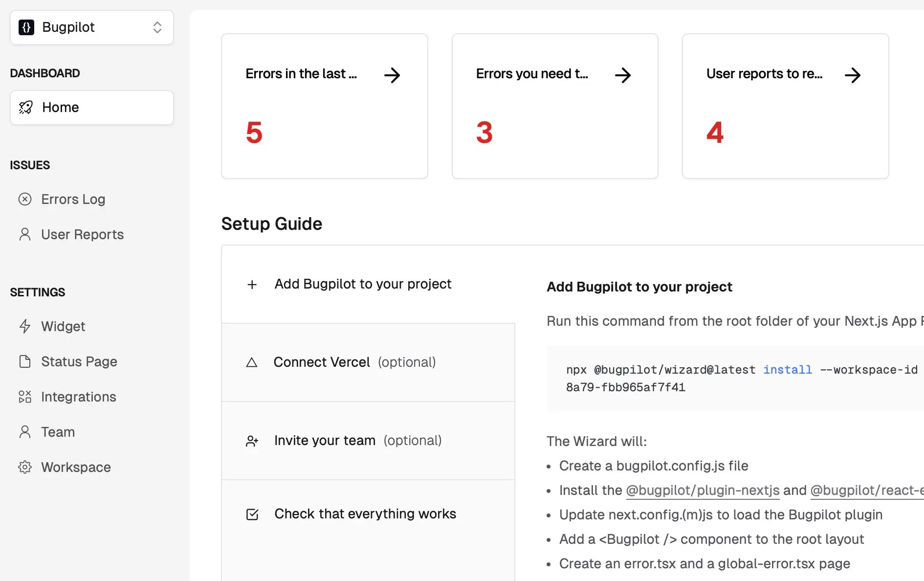Click arrow on Errors in the last card
The image size is (924, 581).
392,75
